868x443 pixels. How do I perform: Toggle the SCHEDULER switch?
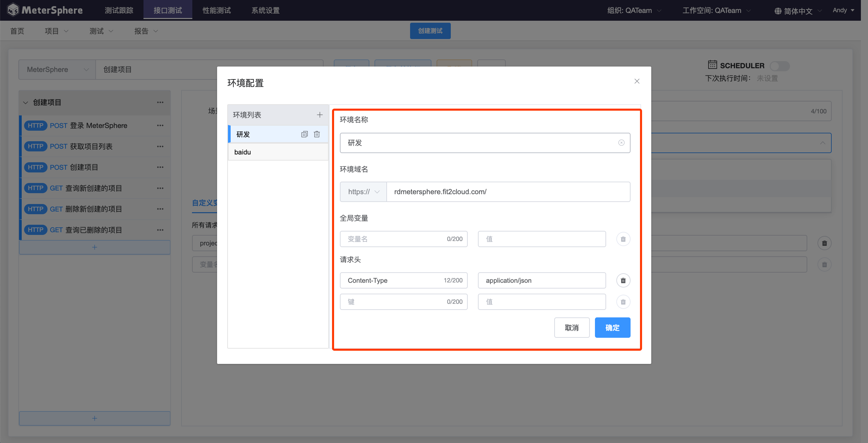[x=779, y=66]
